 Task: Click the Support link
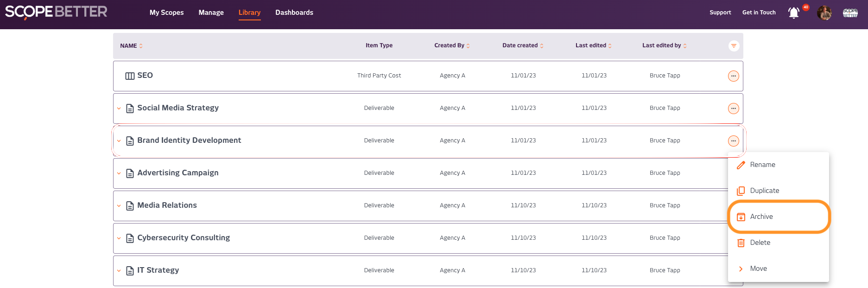(720, 13)
